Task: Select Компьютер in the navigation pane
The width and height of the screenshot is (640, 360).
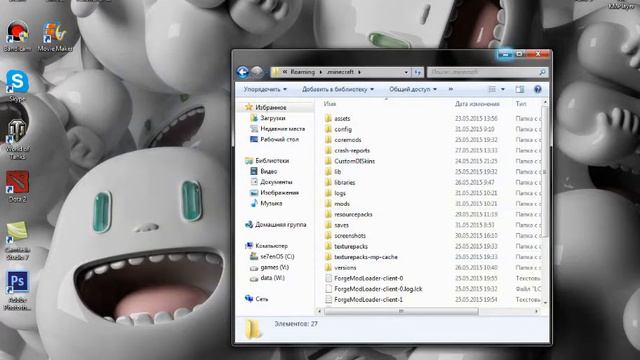Action: click(x=271, y=246)
